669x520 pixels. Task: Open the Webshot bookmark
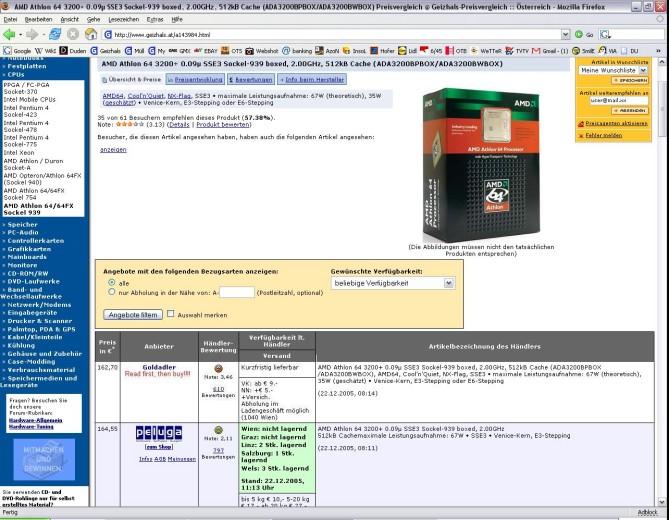pos(262,51)
